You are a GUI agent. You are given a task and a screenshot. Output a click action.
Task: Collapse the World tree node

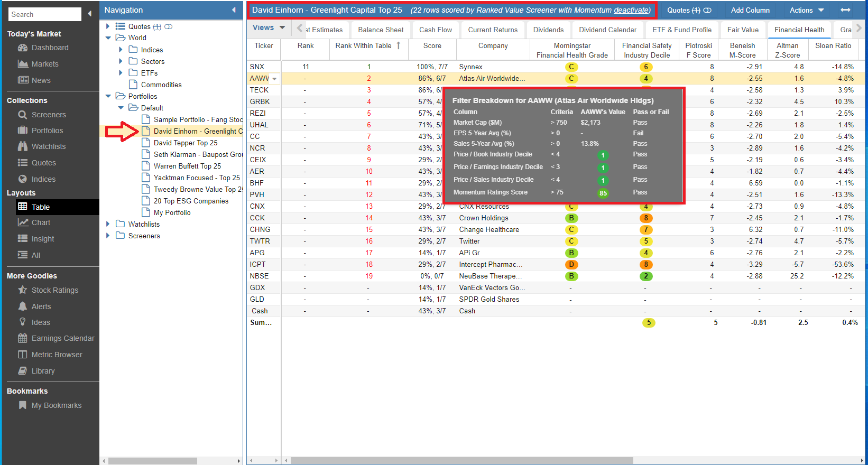(x=108, y=38)
